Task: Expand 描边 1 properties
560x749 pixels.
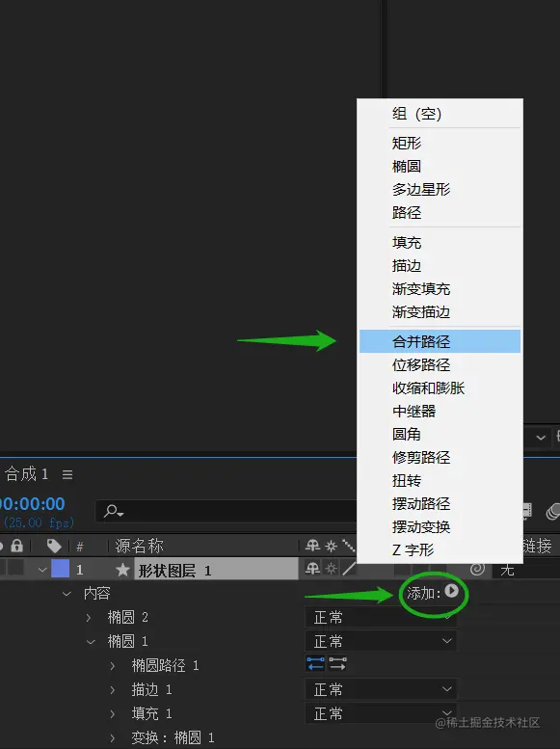Action: tap(112, 690)
